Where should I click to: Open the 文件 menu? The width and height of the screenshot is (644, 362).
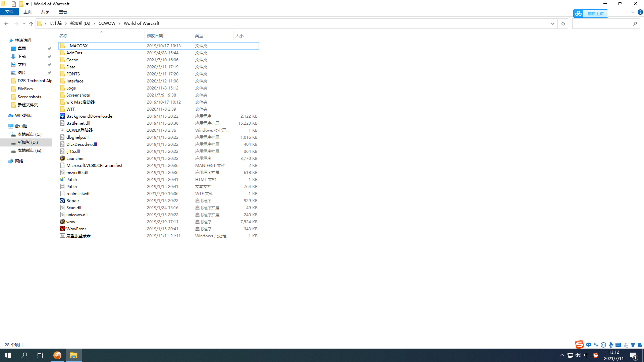[x=9, y=12]
